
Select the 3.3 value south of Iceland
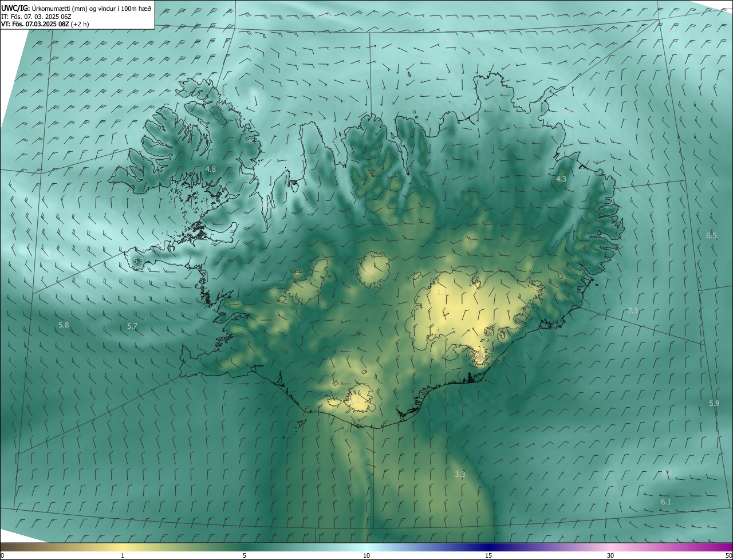click(460, 474)
